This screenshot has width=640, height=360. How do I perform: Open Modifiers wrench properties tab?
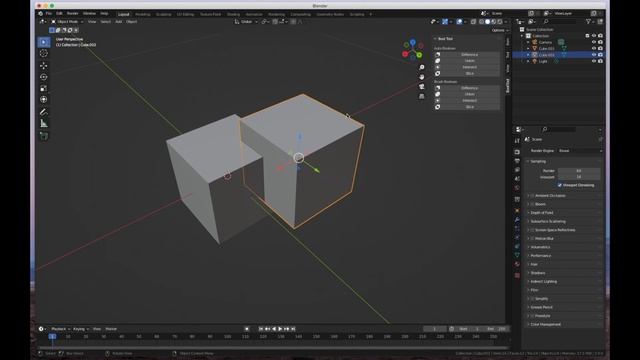(517, 220)
